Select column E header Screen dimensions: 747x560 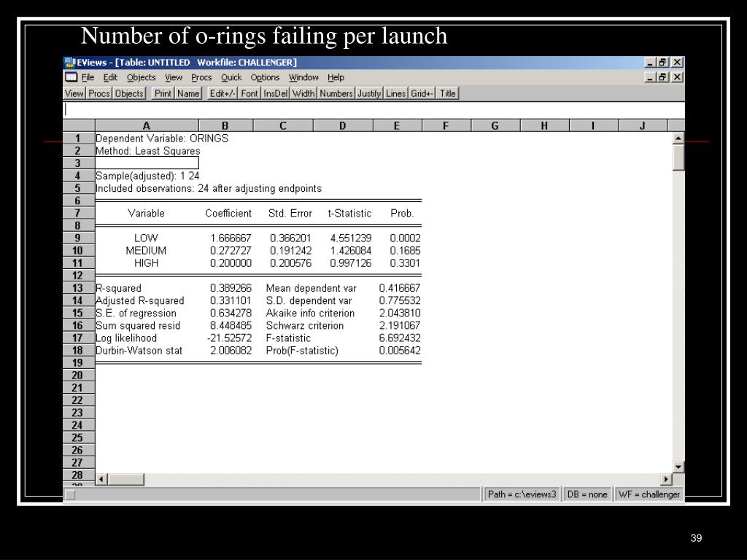click(397, 125)
